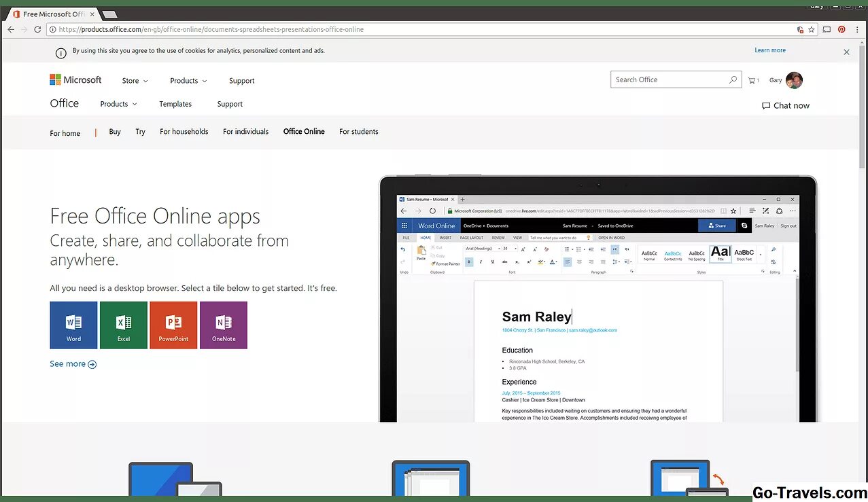Click Gary's profile picture
This screenshot has width=868, height=502.
794,80
